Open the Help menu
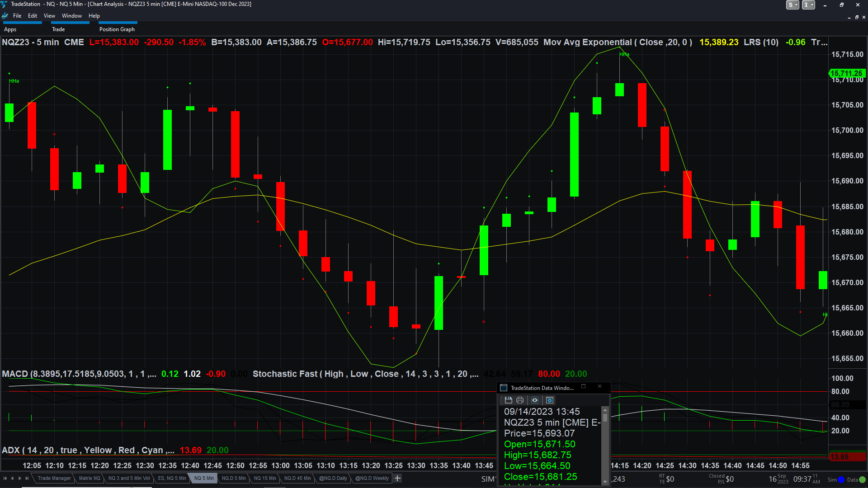868x488 pixels. click(x=94, y=16)
